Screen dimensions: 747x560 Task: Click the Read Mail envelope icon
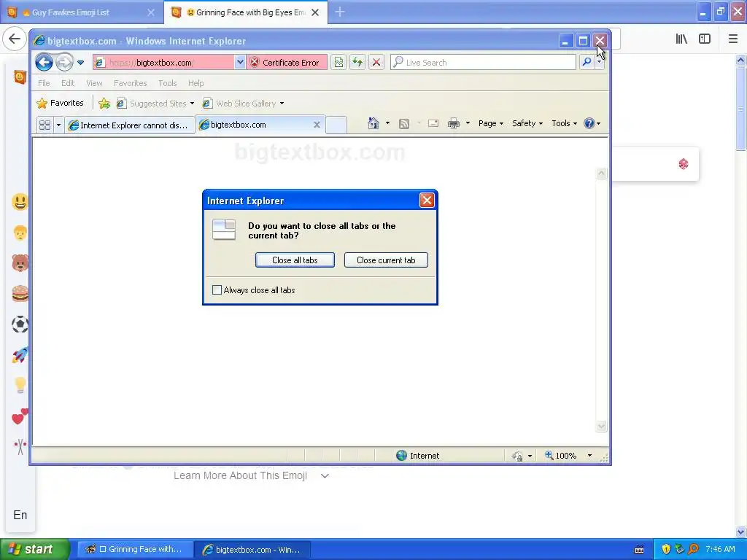point(433,123)
